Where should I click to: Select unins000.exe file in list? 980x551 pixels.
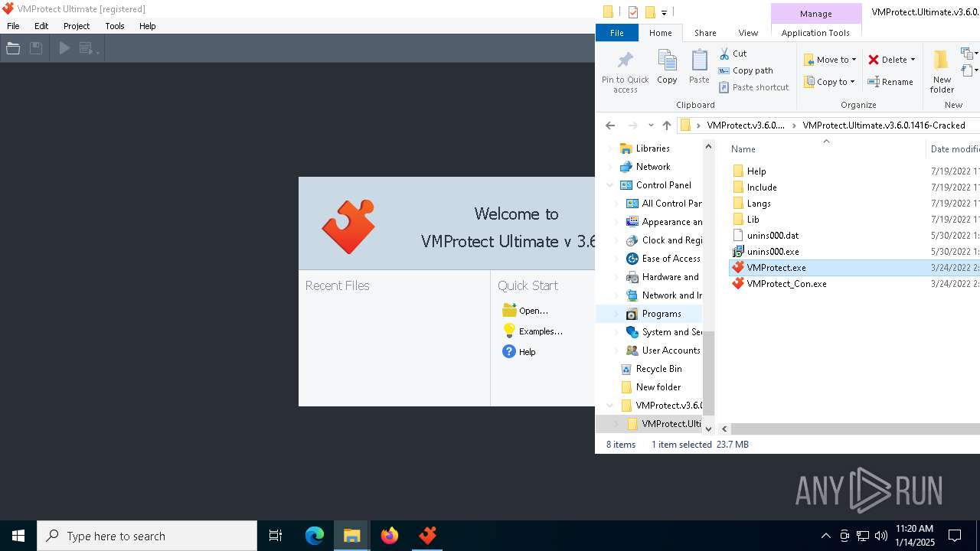point(773,251)
